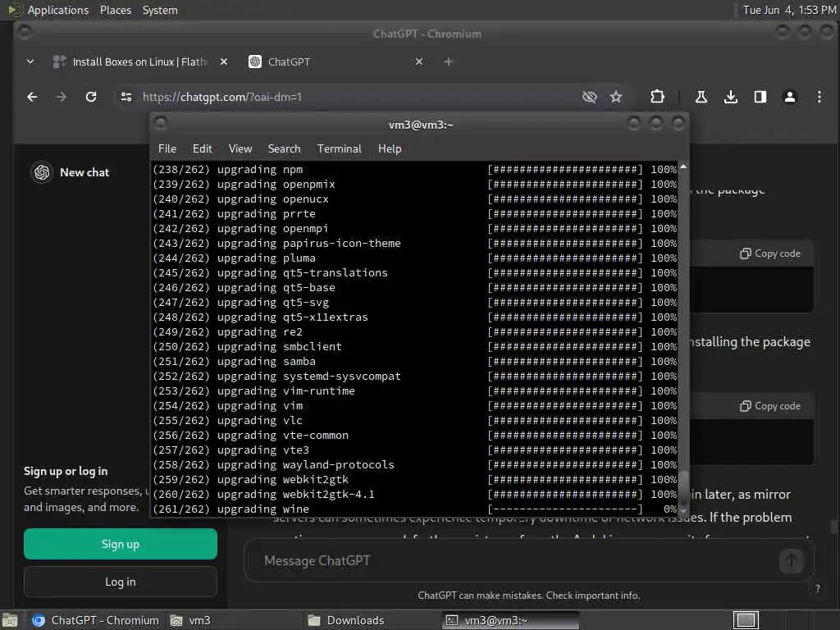Viewport: 840px width, 630px height.
Task: Open the profile avatar icon
Action: pyautogui.click(x=790, y=97)
